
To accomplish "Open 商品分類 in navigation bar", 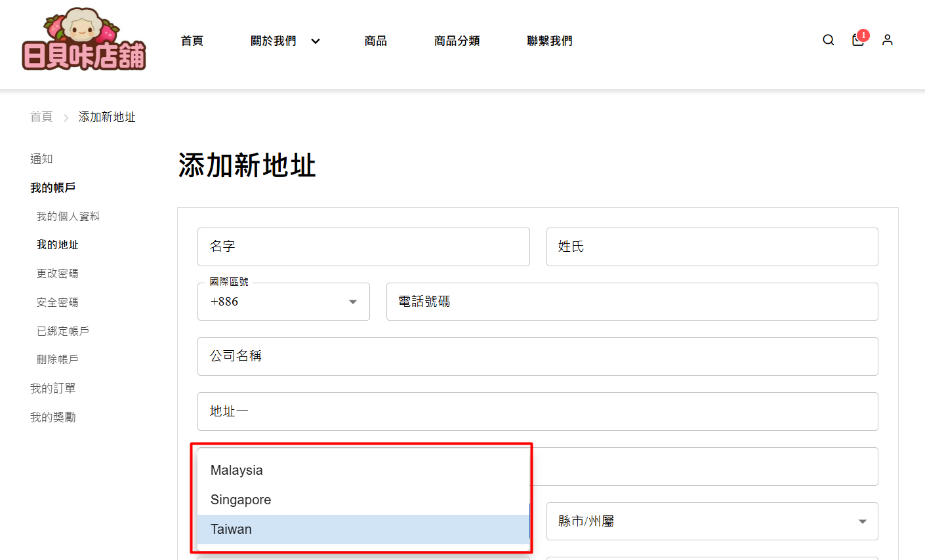I will click(457, 41).
